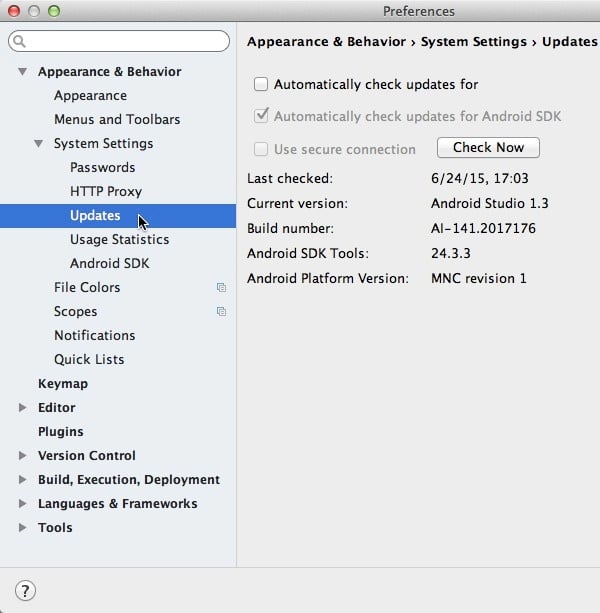This screenshot has height=613, width=600.
Task: Click the 'Android Platform Version:' label
Action: tap(328, 278)
